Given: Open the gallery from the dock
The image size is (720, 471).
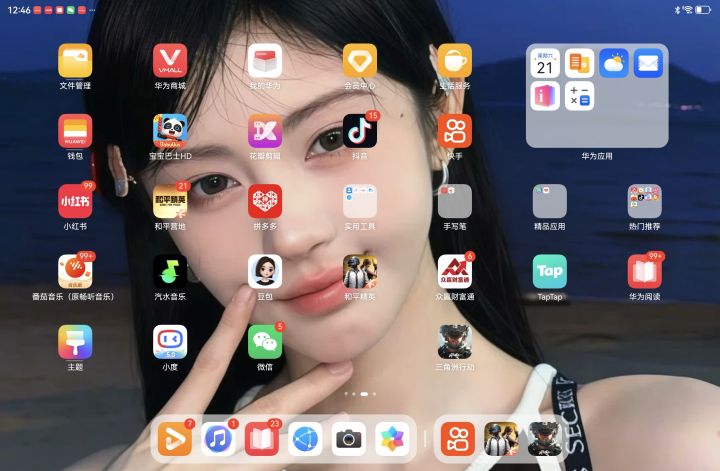Looking at the screenshot, I should point(393,439).
